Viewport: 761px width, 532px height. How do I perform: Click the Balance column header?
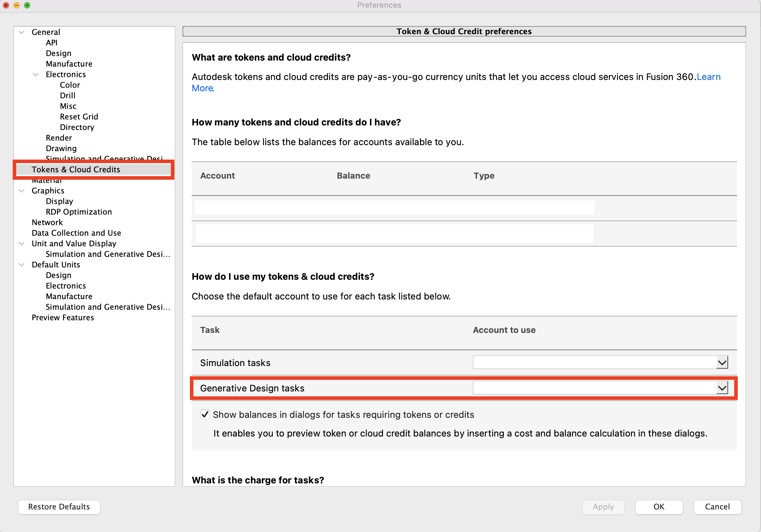pos(353,176)
